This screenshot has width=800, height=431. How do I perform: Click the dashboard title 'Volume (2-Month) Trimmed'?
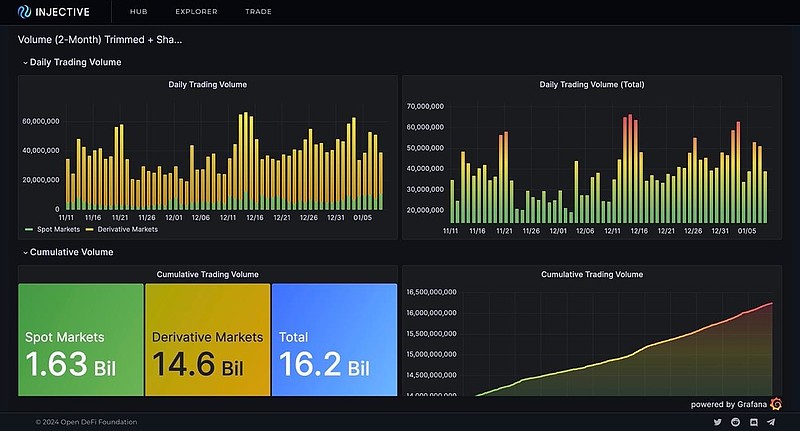click(x=100, y=40)
